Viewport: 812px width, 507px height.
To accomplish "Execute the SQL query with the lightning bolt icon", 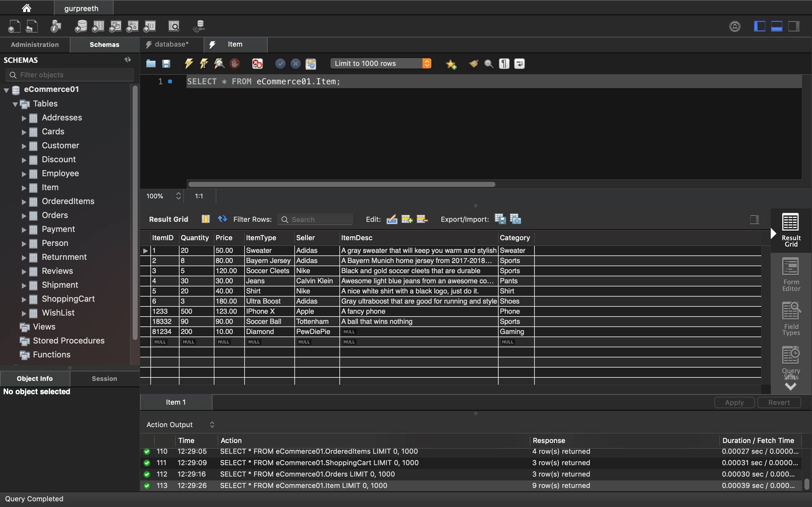I will [x=189, y=63].
